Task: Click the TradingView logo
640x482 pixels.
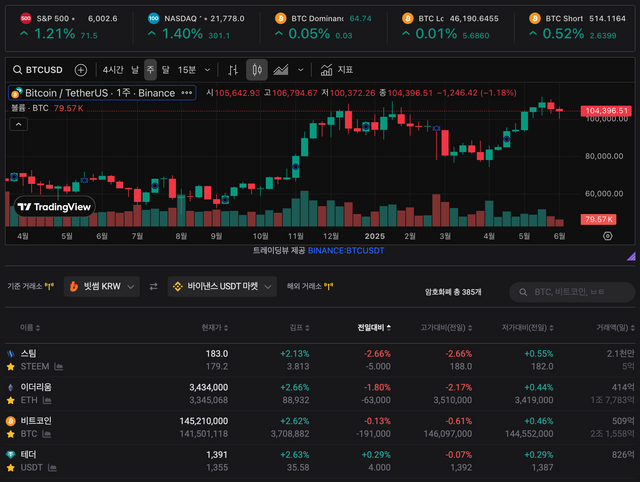Action: tap(55, 207)
